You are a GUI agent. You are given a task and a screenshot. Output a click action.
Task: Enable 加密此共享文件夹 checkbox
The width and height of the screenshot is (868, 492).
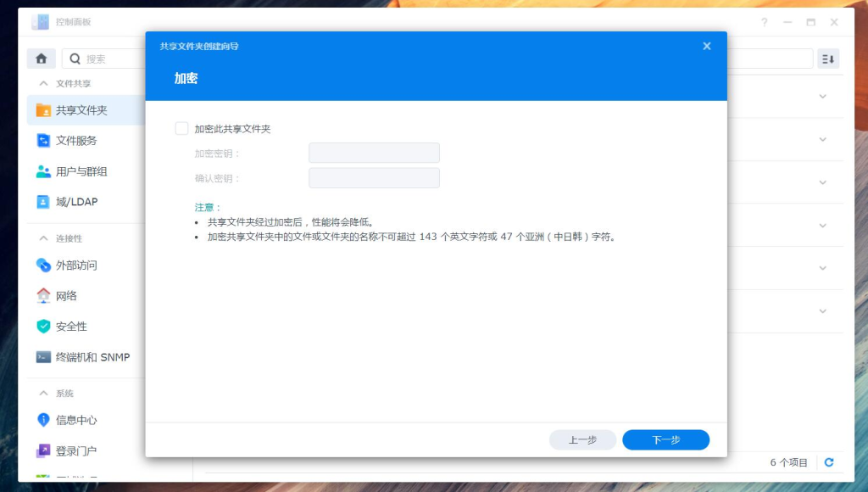click(x=181, y=127)
